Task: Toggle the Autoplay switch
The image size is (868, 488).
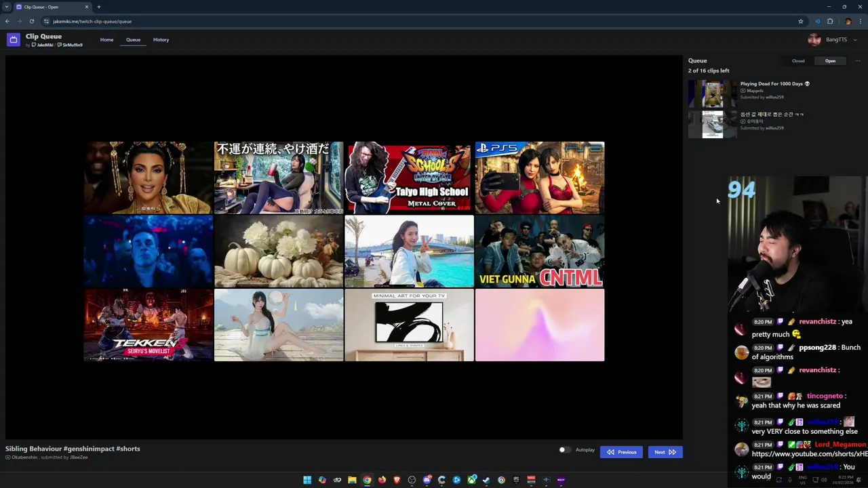Action: (564, 450)
